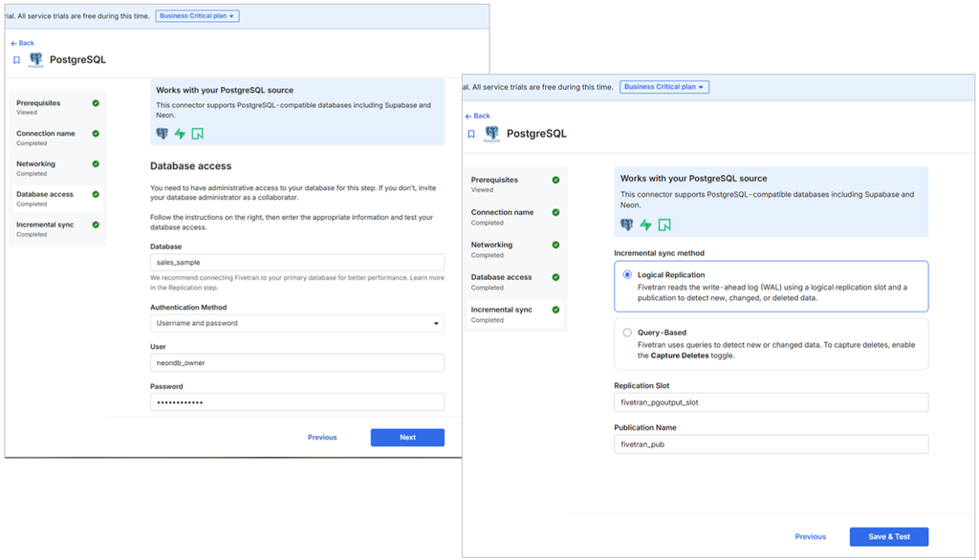Click the PostgreSQL elephant logo in right window header
The image size is (979, 560).
(x=492, y=134)
